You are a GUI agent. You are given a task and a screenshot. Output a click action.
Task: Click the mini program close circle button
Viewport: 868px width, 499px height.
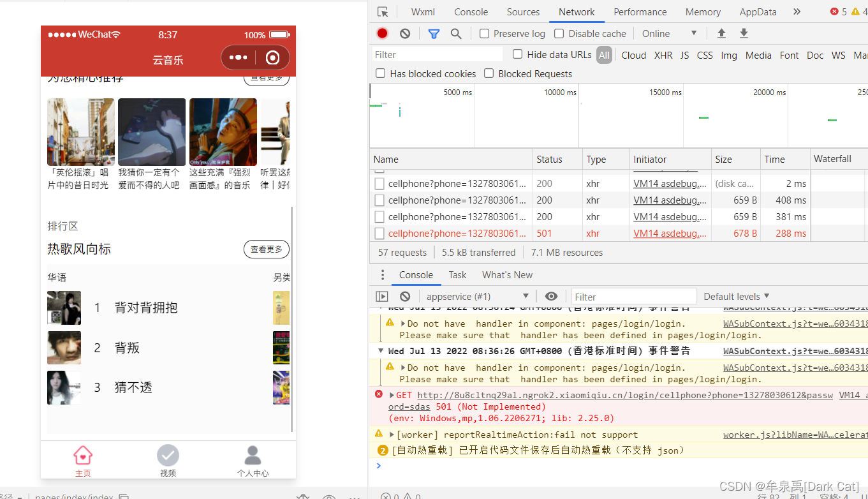pos(272,58)
